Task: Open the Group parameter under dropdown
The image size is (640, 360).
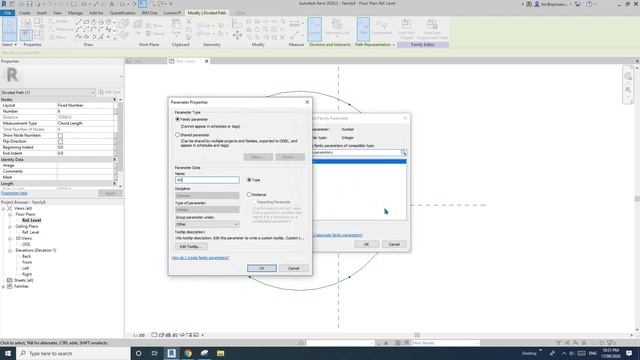Action: (x=207, y=224)
